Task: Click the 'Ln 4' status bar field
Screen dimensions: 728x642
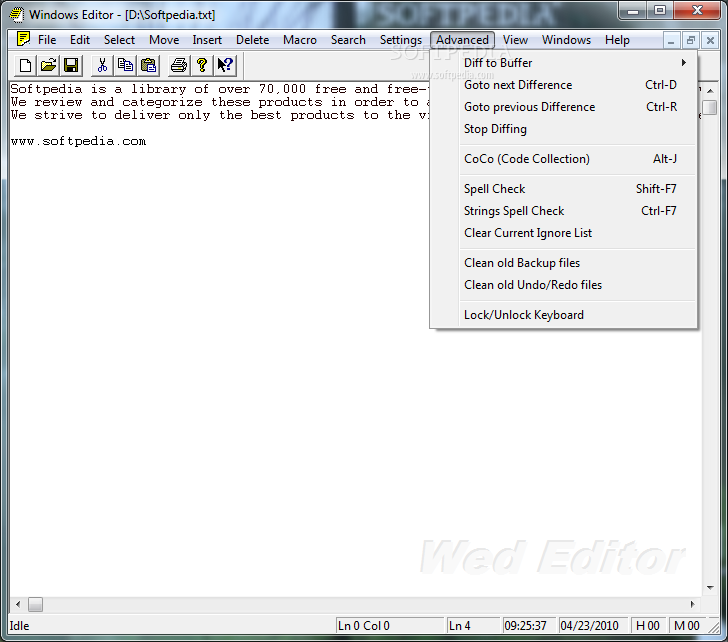Action: click(473, 626)
